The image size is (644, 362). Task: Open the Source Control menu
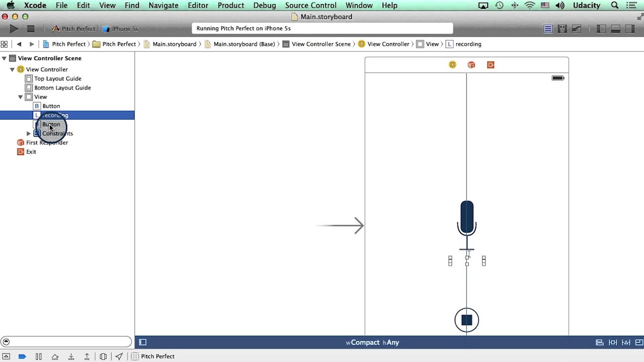[x=310, y=6]
